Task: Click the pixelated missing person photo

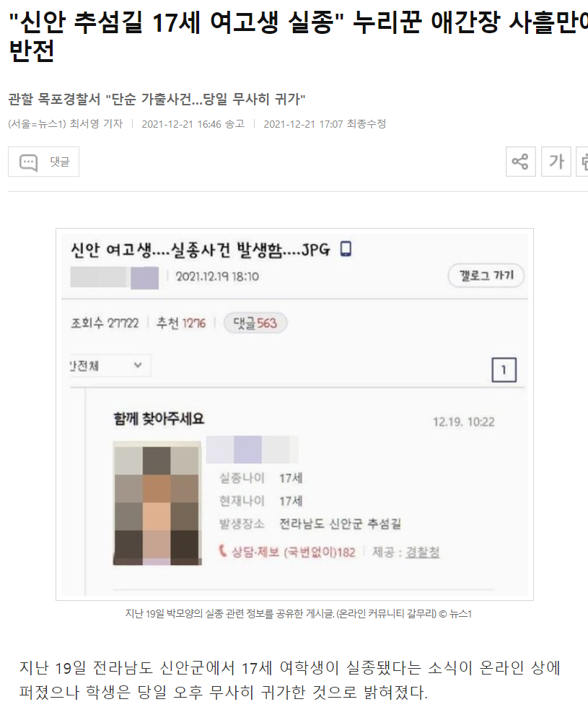Action: point(157,504)
